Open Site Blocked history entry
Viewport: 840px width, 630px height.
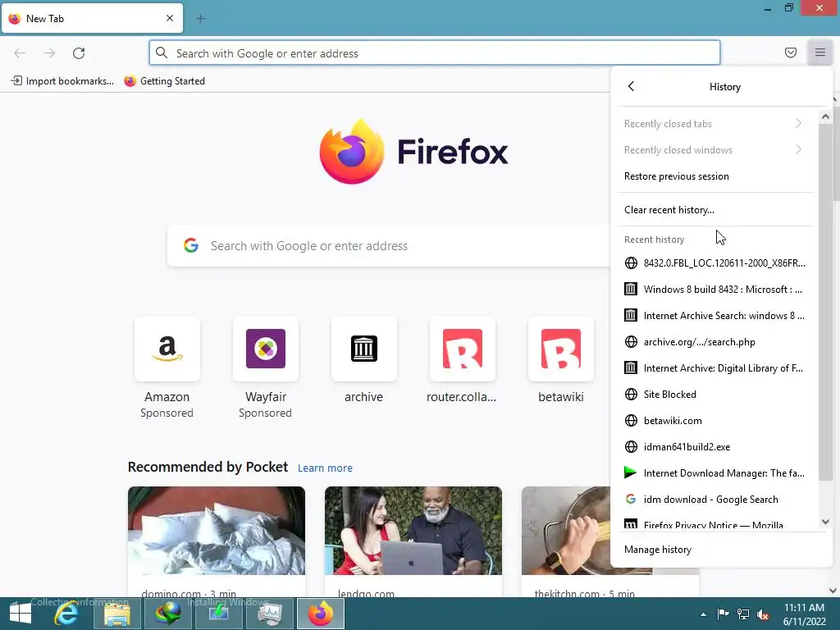[715, 395]
